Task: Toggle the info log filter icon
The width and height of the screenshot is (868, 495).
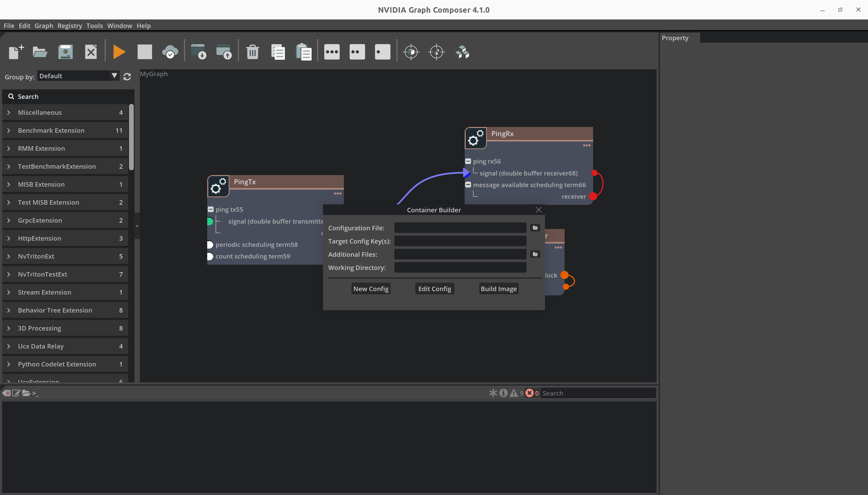Action: tap(504, 393)
